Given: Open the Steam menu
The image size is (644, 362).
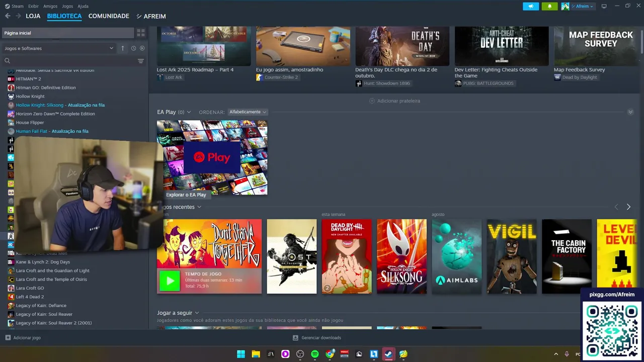Looking at the screenshot, I should (x=14, y=6).
